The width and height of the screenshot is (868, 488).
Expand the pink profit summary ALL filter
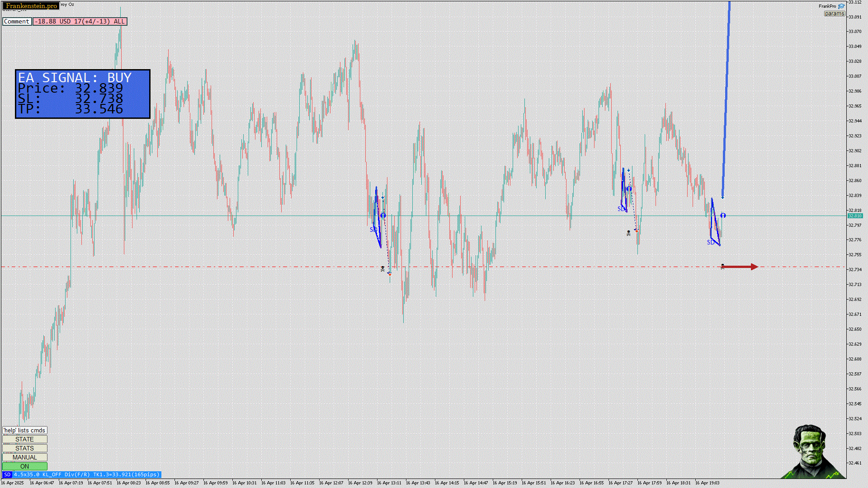coord(80,21)
